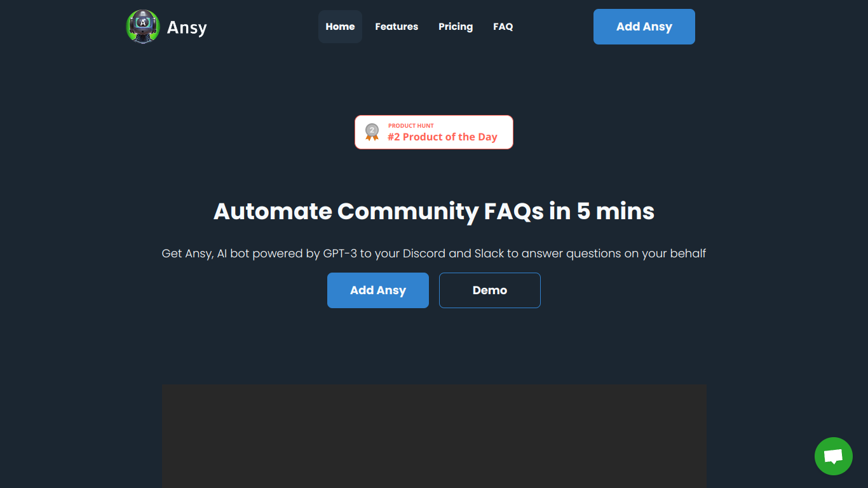868x488 pixels.
Task: Click the 'PRODUCT HUNT' label in badge
Action: (411, 126)
